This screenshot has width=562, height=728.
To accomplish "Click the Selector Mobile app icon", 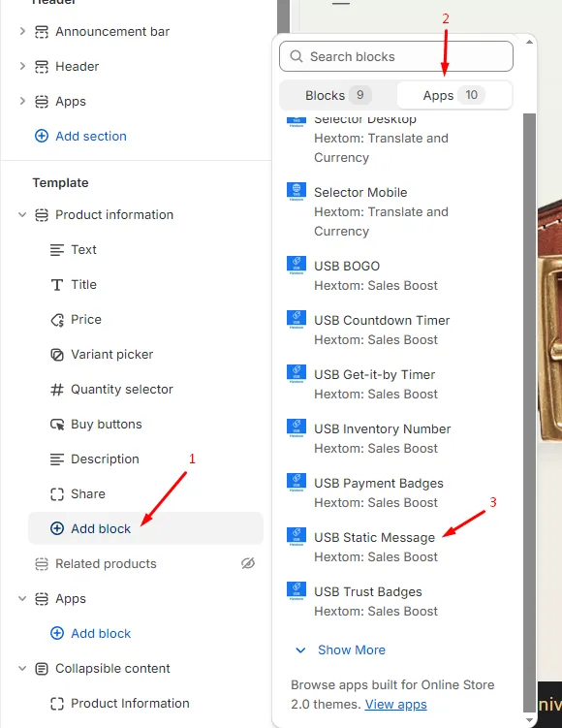I will click(x=297, y=192).
